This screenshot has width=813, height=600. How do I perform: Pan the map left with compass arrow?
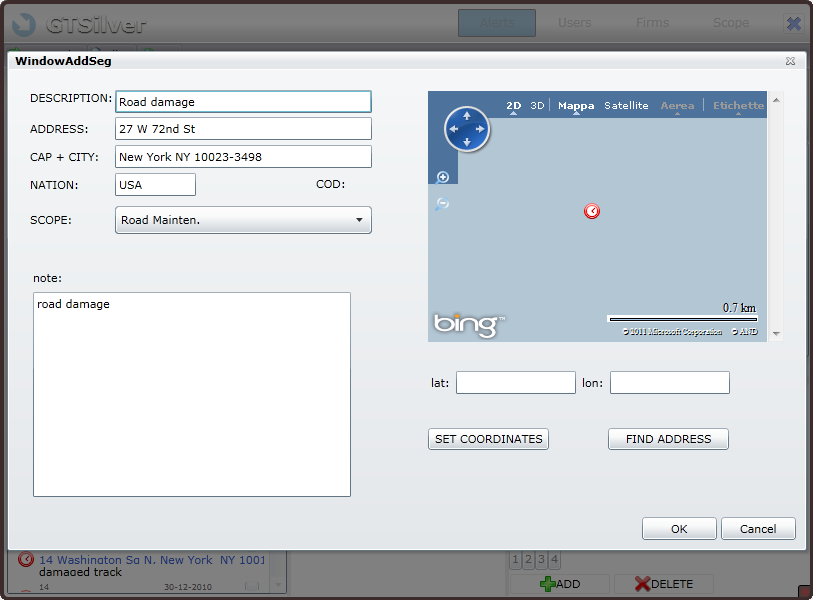pyautogui.click(x=454, y=129)
